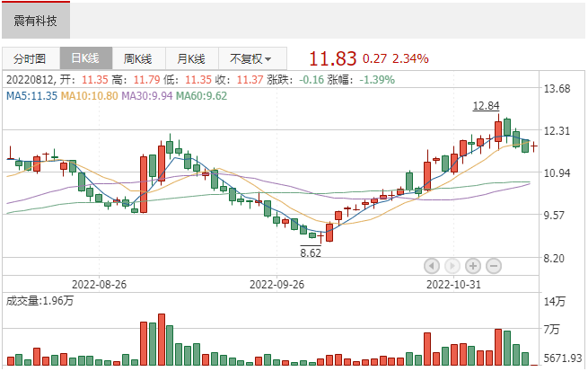The height and width of the screenshot is (389, 588).
Task: Click the tallest red volume bar
Action: [162, 340]
